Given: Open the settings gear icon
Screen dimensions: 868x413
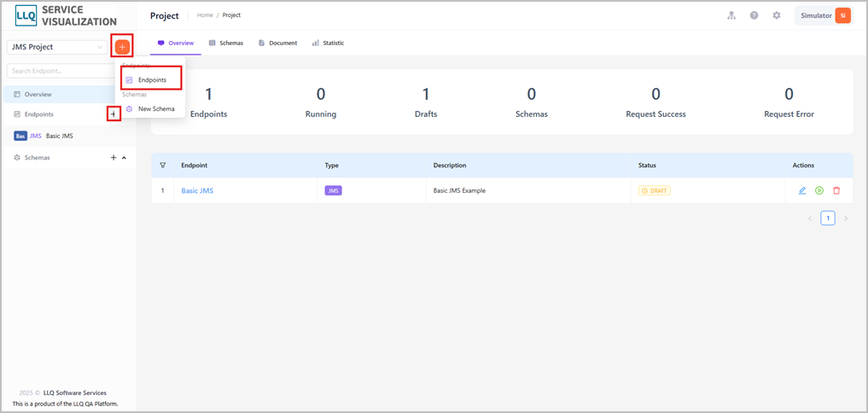Looking at the screenshot, I should pyautogui.click(x=777, y=15).
